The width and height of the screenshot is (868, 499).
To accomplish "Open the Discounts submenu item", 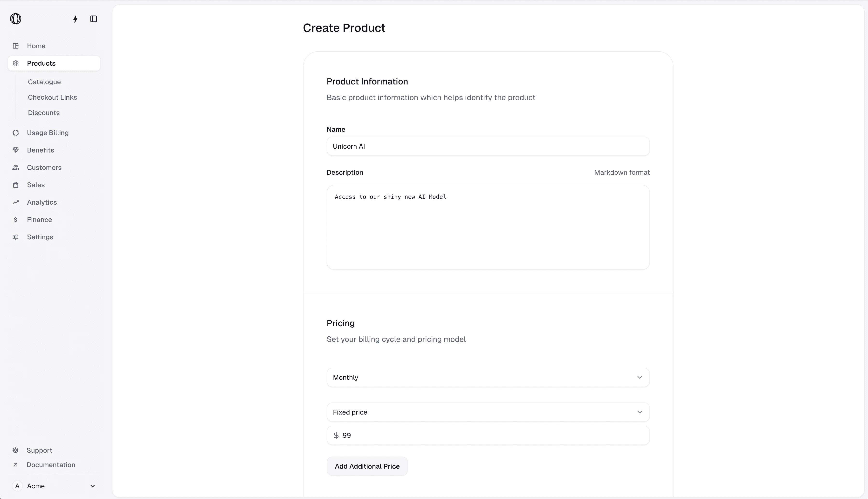I will tap(44, 113).
